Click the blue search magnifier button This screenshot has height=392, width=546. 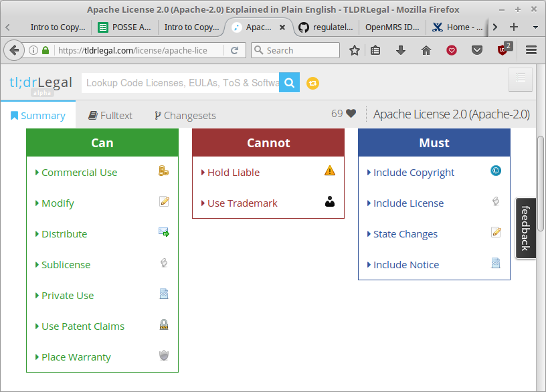click(289, 82)
